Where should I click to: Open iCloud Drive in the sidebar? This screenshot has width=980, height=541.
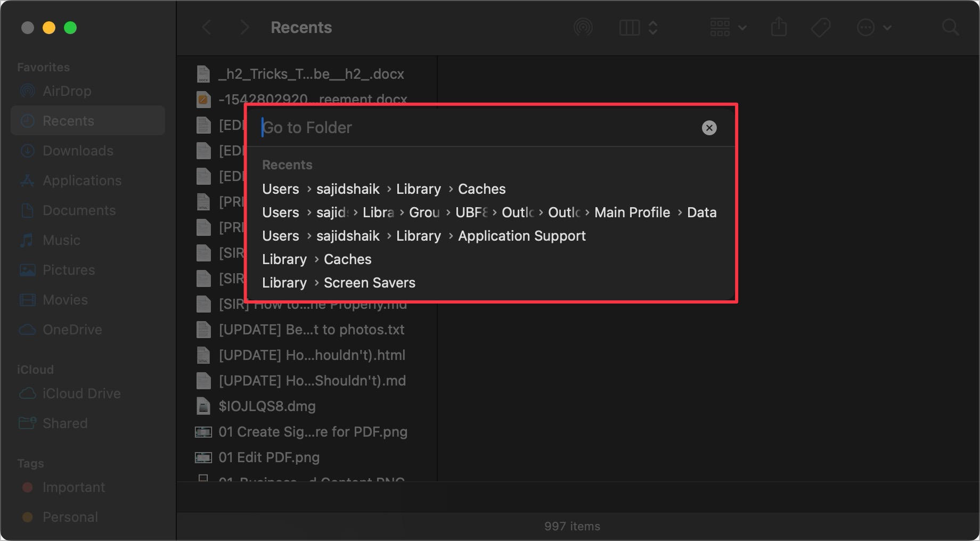pos(81,394)
